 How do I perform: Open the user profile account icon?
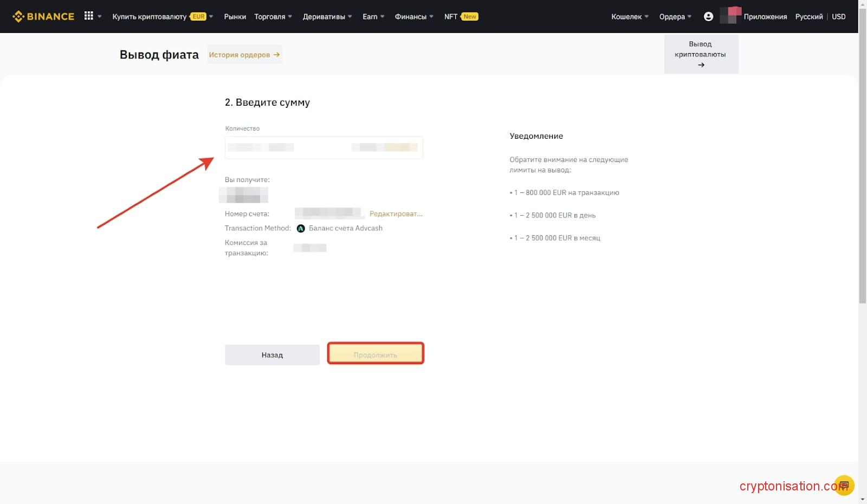(709, 16)
